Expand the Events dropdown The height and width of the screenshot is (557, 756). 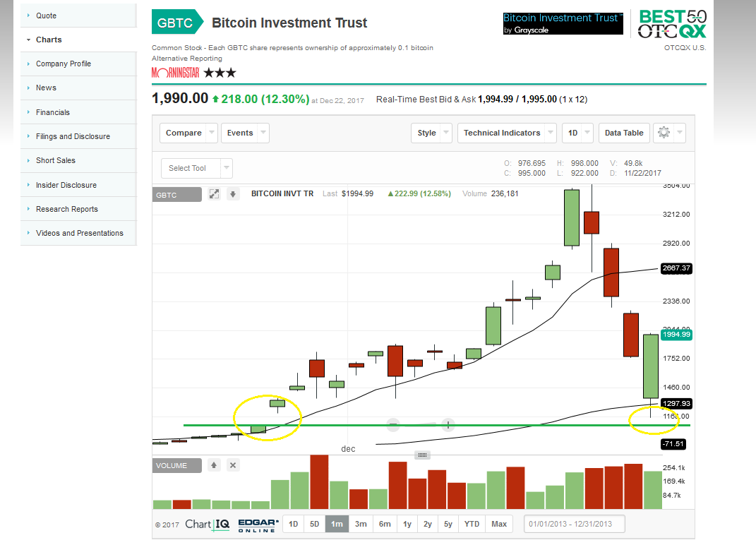click(245, 133)
